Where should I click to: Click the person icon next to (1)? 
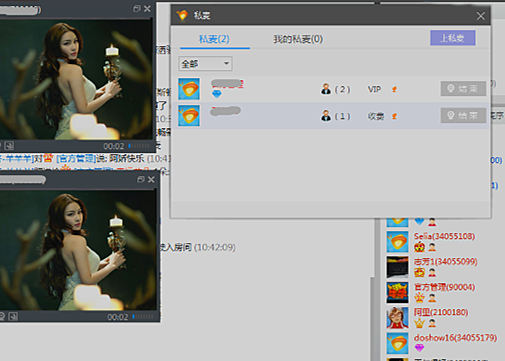[x=326, y=116]
